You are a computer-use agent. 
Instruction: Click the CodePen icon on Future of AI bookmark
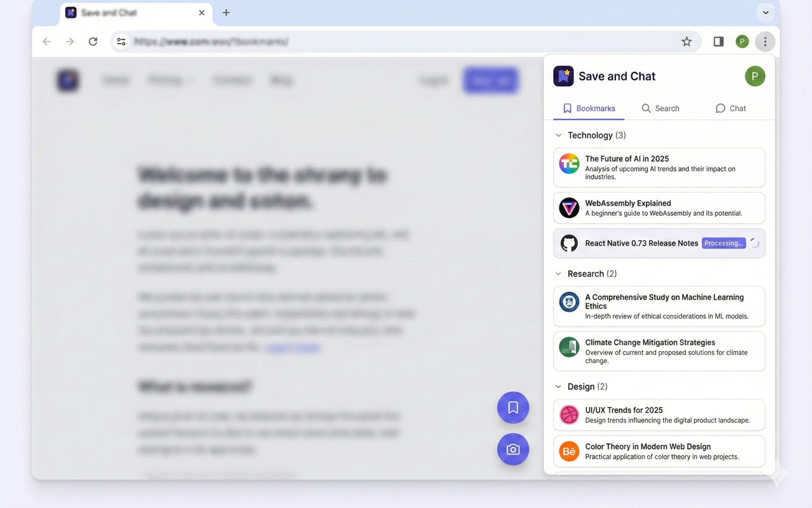568,164
